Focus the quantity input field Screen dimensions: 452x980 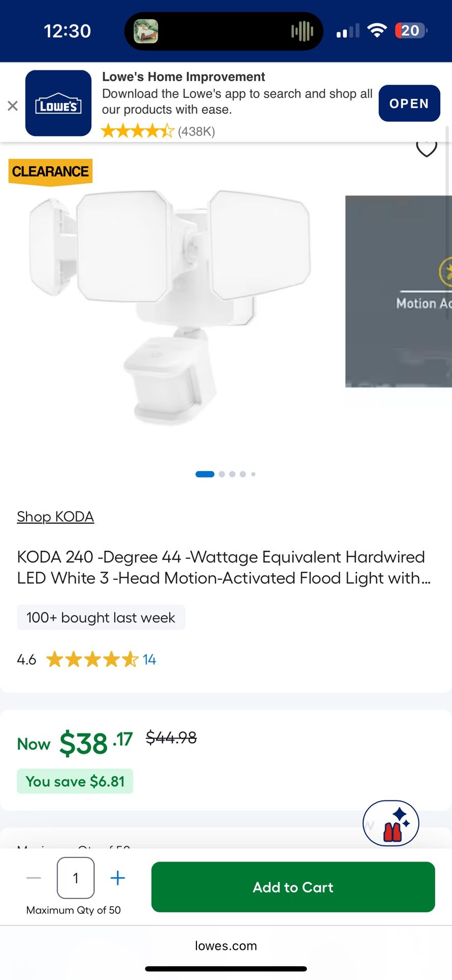(76, 878)
